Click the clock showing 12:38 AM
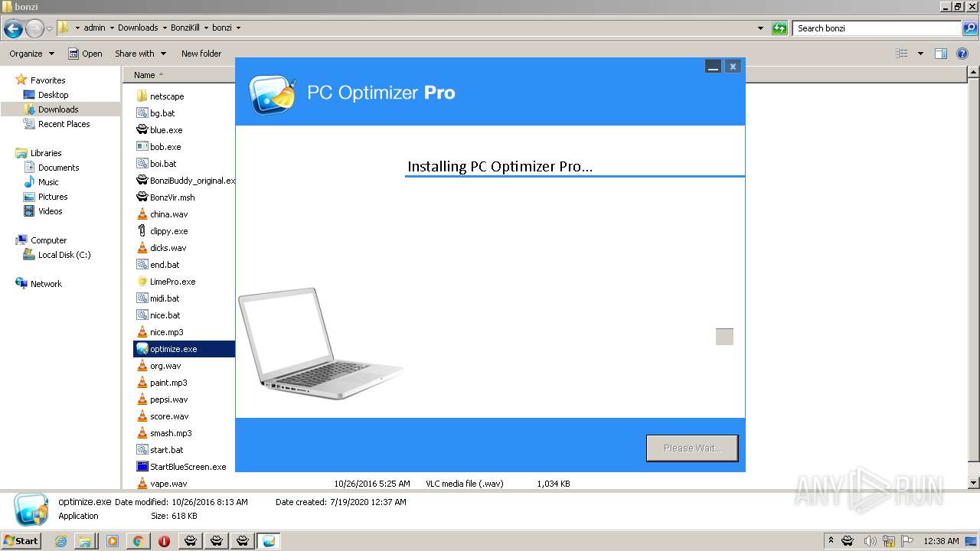 (x=941, y=541)
